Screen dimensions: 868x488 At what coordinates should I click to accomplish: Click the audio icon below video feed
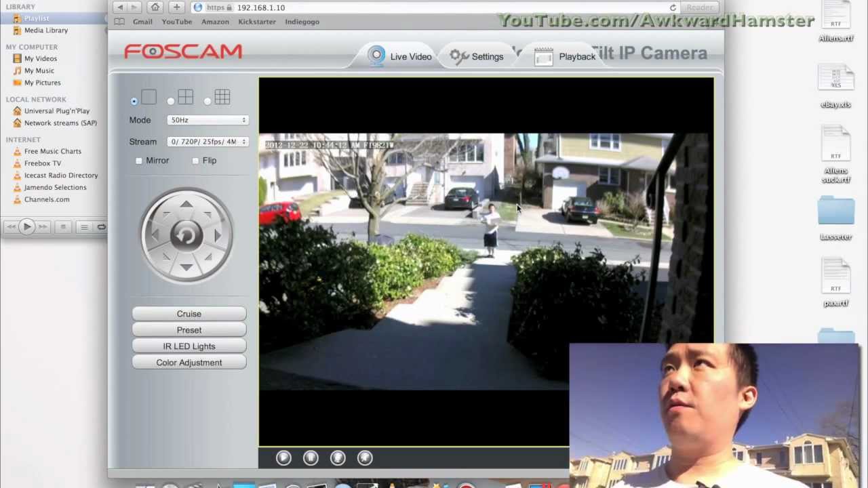click(x=365, y=458)
